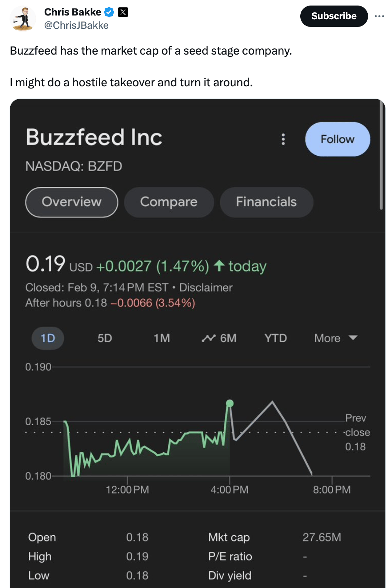Expand the More time ranges dropdown
This screenshot has width=392, height=588.
[336, 338]
